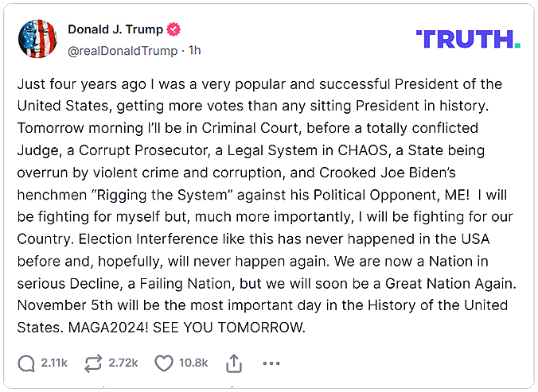Click the reply speech bubble icon
This screenshot has width=538, height=392.
(27, 363)
